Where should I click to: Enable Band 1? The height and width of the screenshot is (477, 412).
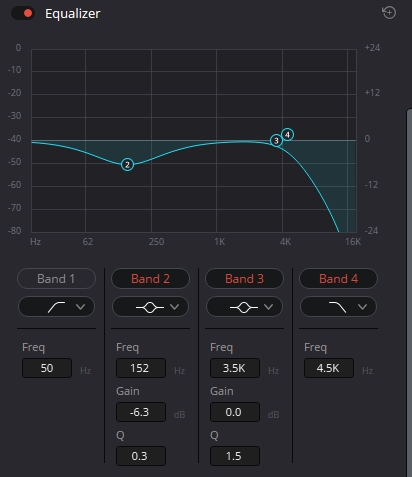pyautogui.click(x=56, y=279)
